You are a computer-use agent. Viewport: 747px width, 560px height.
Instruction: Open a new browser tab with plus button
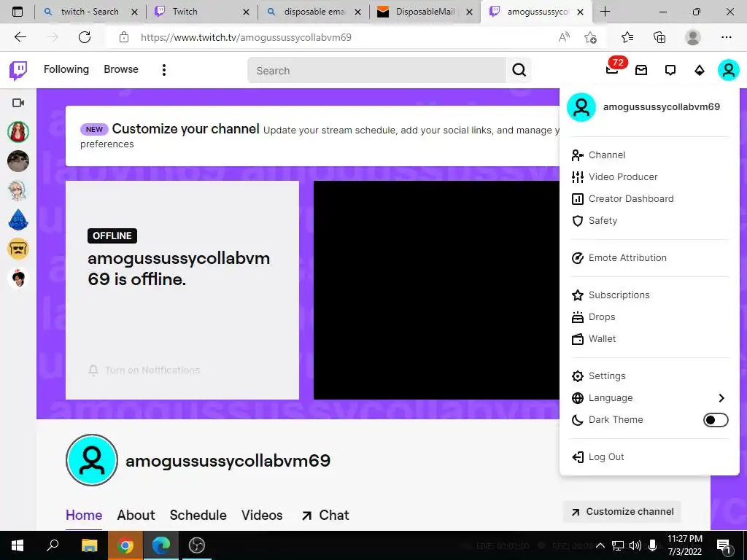605,12
